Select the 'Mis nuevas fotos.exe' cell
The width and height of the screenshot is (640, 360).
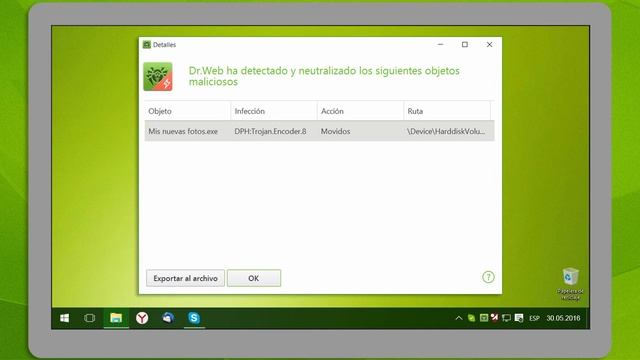[183, 131]
